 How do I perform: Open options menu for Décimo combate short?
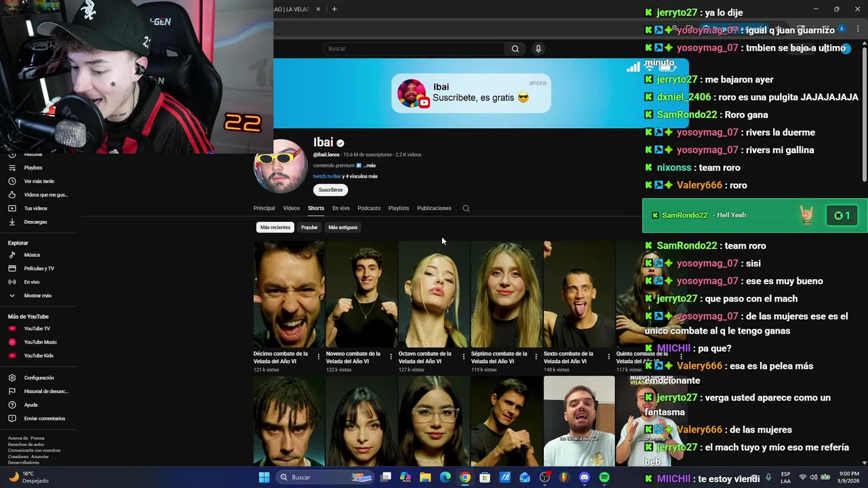pos(319,357)
